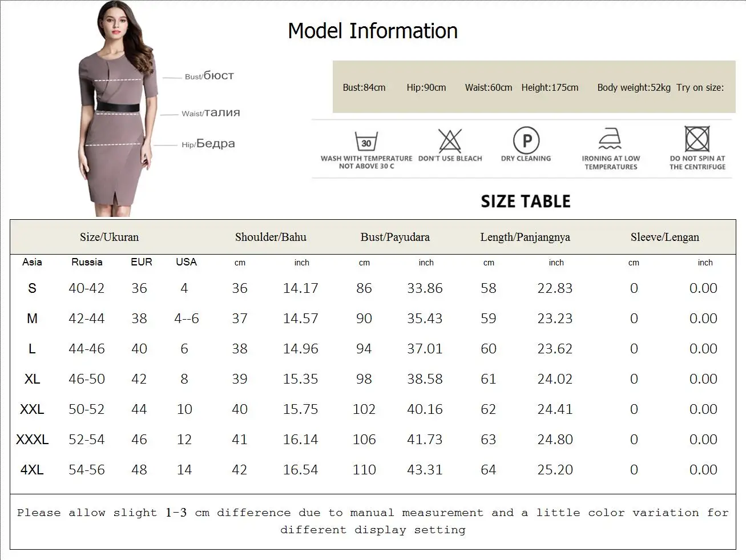
Task: Click the Hip label beside the model
Action: [x=208, y=144]
